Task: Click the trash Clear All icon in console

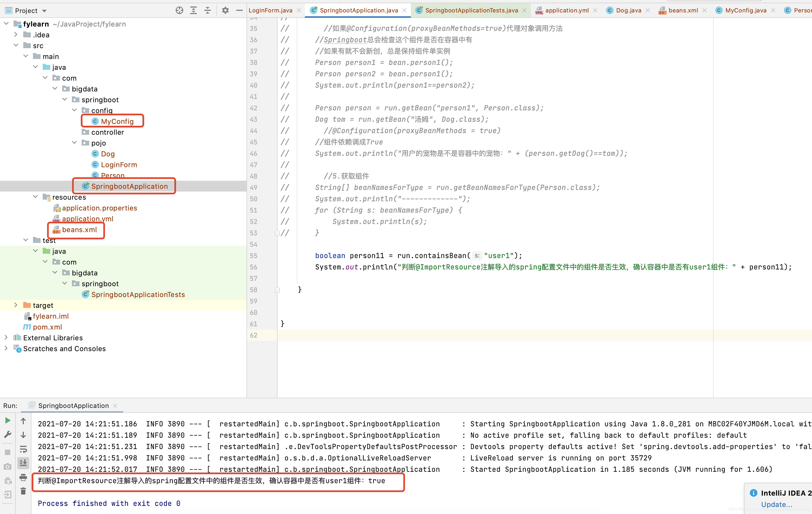Action: [23, 491]
